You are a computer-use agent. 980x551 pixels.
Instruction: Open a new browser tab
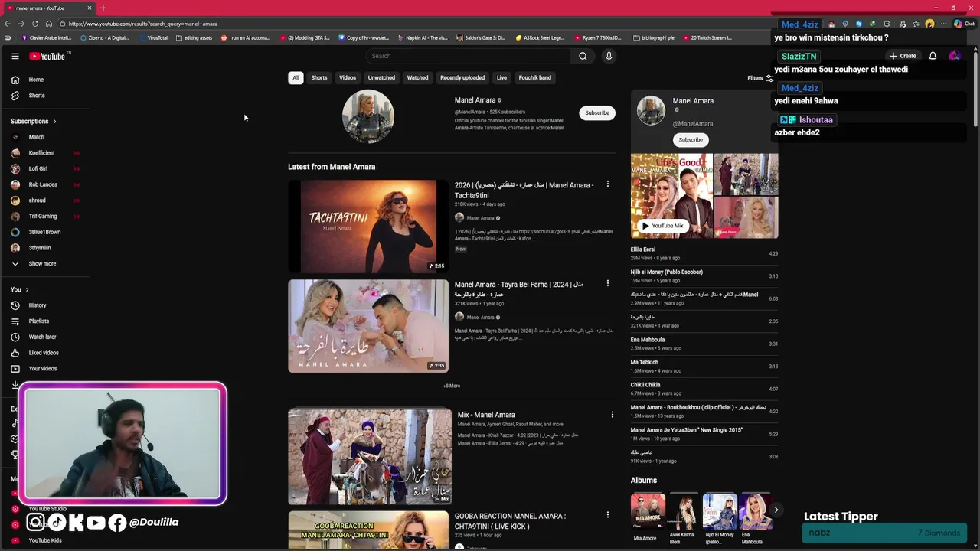[103, 8]
